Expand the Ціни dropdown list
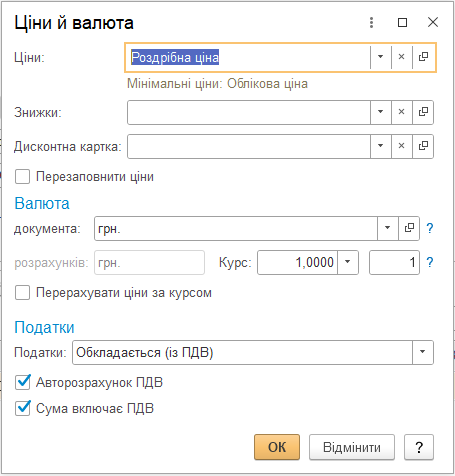This screenshot has width=455, height=476. coord(380,57)
